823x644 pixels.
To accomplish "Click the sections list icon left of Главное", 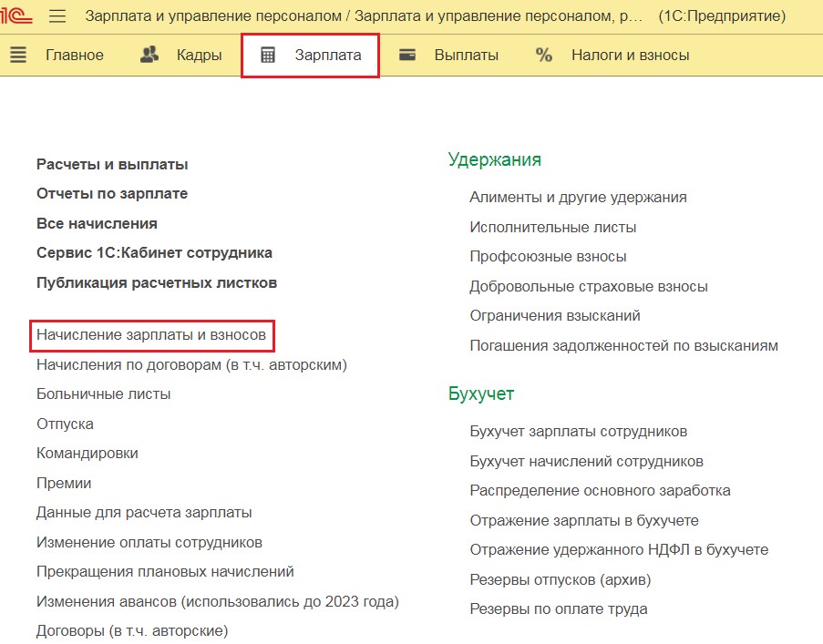I will click(x=18, y=55).
